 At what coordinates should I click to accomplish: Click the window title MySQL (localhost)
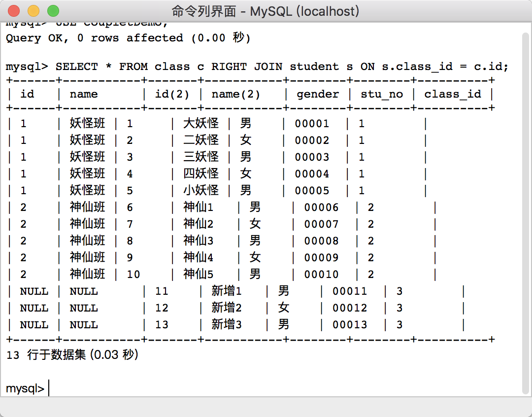tap(266, 11)
